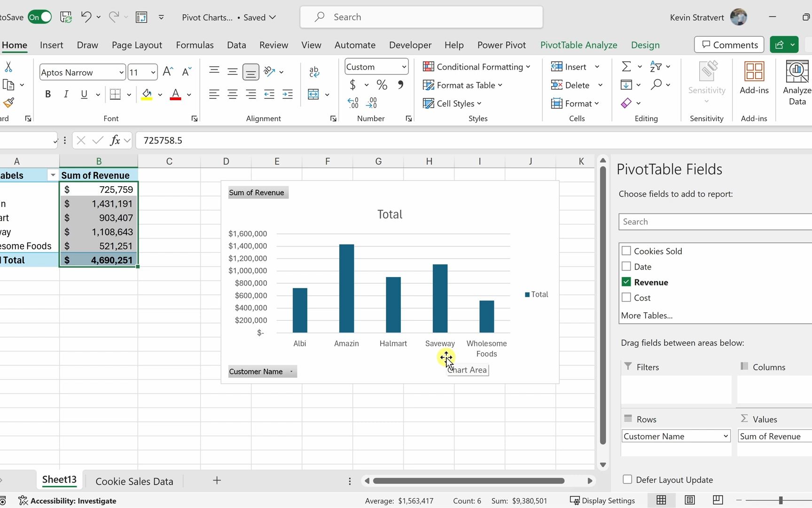Open the Formulas tab
The image size is (812, 508).
coord(195,45)
